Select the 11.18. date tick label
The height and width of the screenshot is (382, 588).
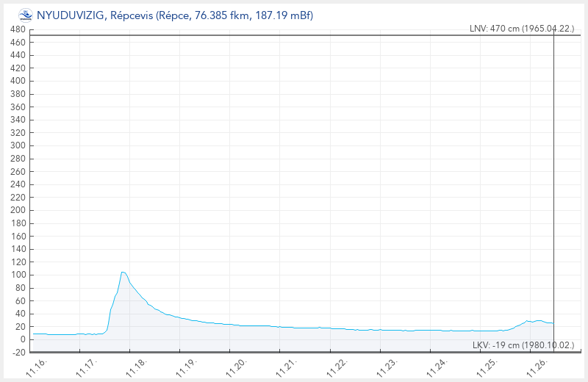(x=137, y=365)
